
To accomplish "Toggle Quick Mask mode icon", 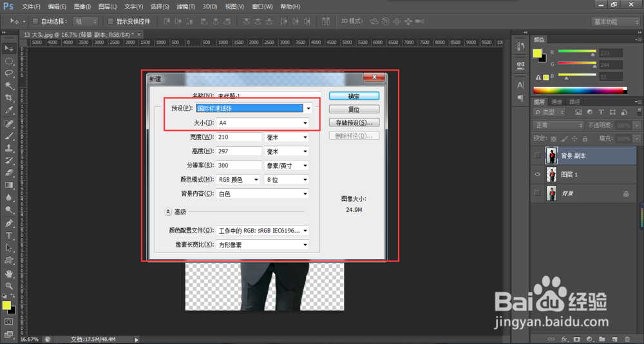I will (x=8, y=321).
